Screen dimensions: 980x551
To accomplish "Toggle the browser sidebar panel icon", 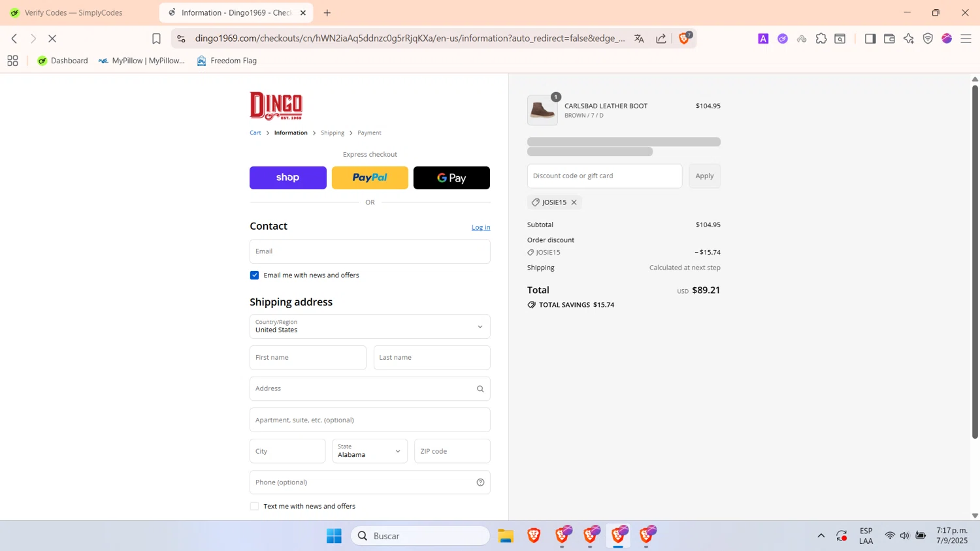I will click(870, 39).
